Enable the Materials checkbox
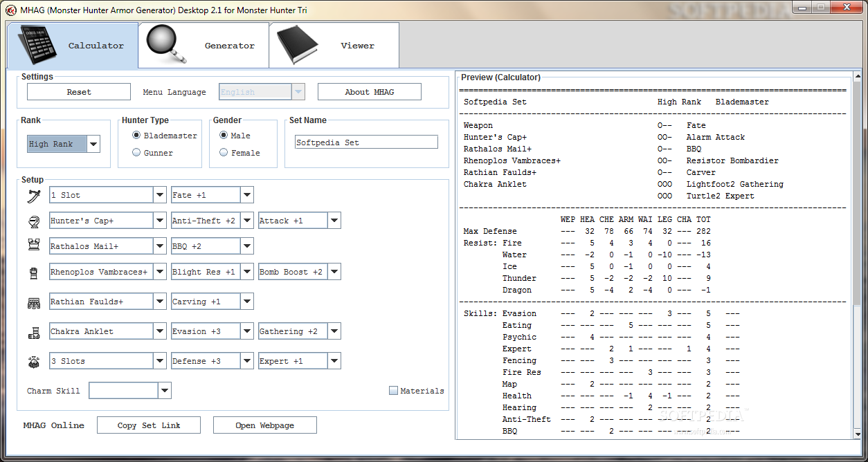 click(393, 391)
